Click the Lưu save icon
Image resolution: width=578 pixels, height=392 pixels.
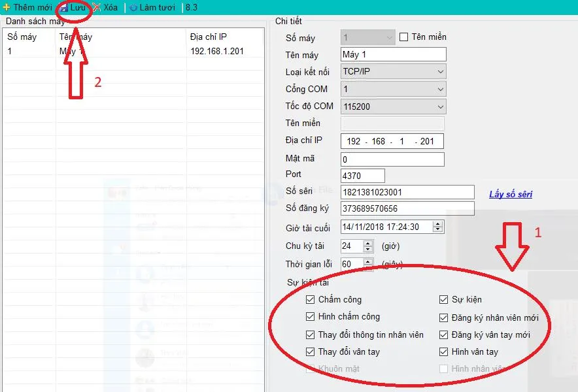coord(64,8)
